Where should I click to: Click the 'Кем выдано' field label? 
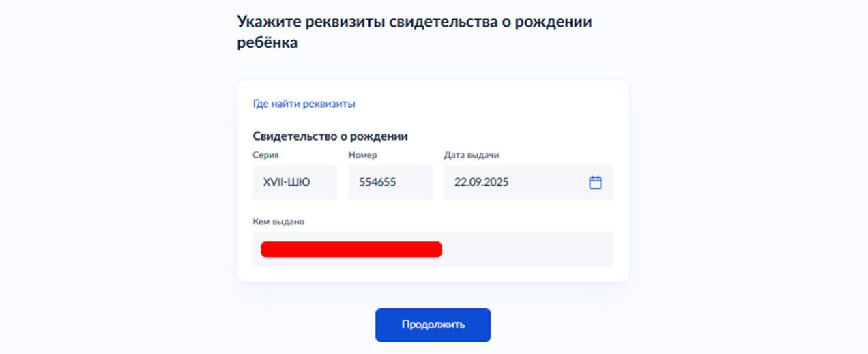coord(278,222)
